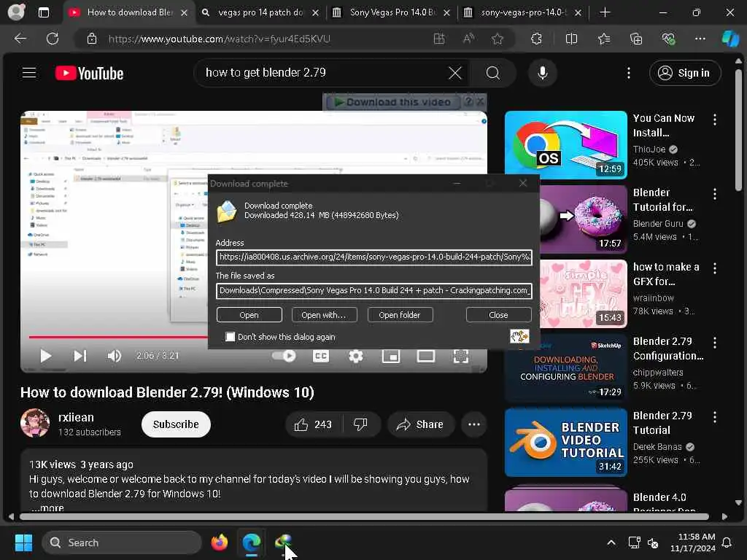Launch Firefox from taskbar
The height and width of the screenshot is (560, 747).
coord(219,542)
